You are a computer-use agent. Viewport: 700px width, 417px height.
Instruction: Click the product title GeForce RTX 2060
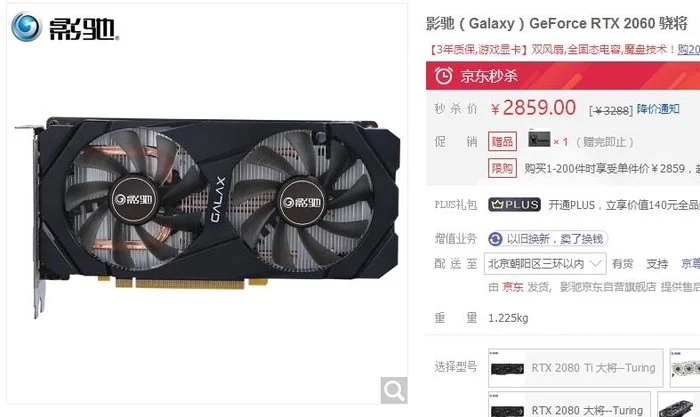coord(592,23)
